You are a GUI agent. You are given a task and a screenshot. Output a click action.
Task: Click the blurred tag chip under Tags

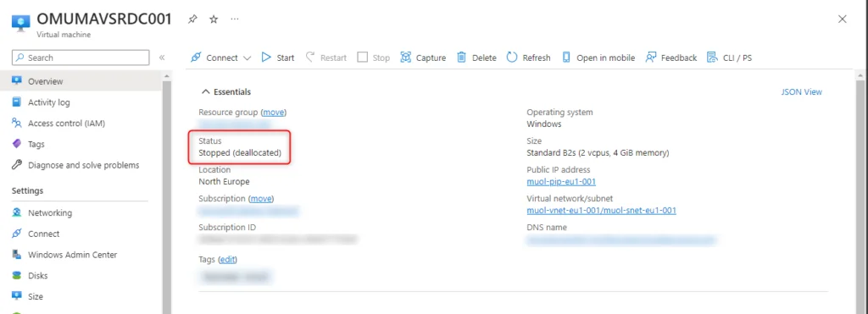point(236,277)
